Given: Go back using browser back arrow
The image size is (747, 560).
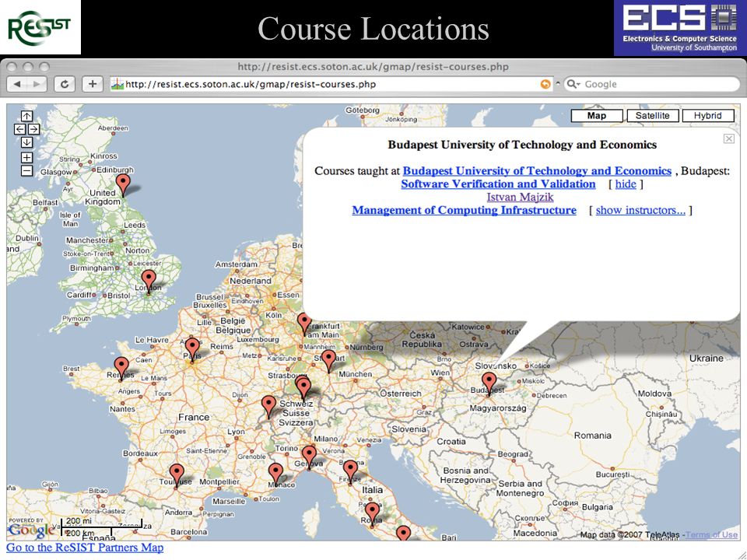Looking at the screenshot, I should [x=17, y=84].
